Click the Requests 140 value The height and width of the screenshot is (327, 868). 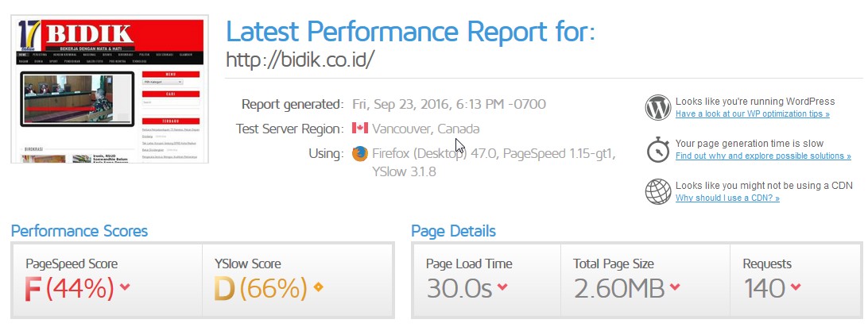[x=765, y=288]
